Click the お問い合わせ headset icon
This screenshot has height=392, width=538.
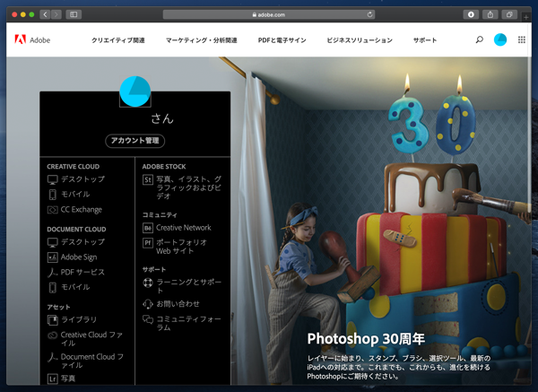click(x=148, y=304)
